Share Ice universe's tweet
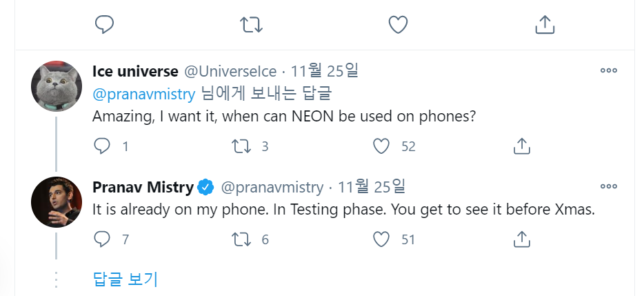Viewport: 644px width, 296px height. (x=522, y=146)
